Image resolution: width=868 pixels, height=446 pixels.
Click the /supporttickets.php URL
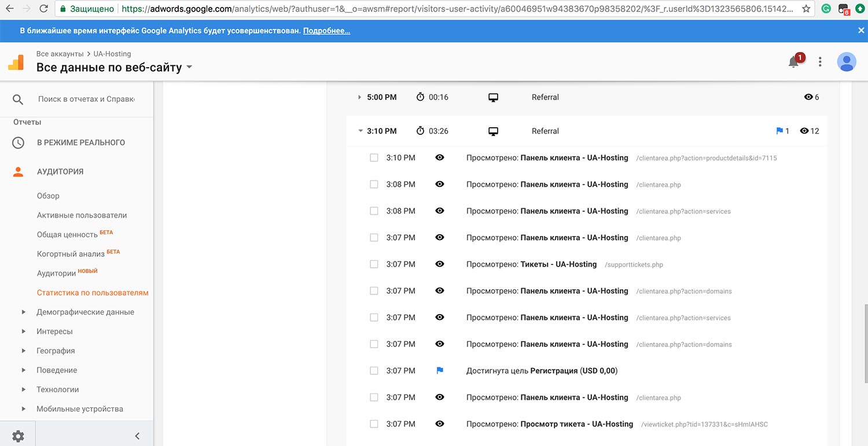coord(634,265)
